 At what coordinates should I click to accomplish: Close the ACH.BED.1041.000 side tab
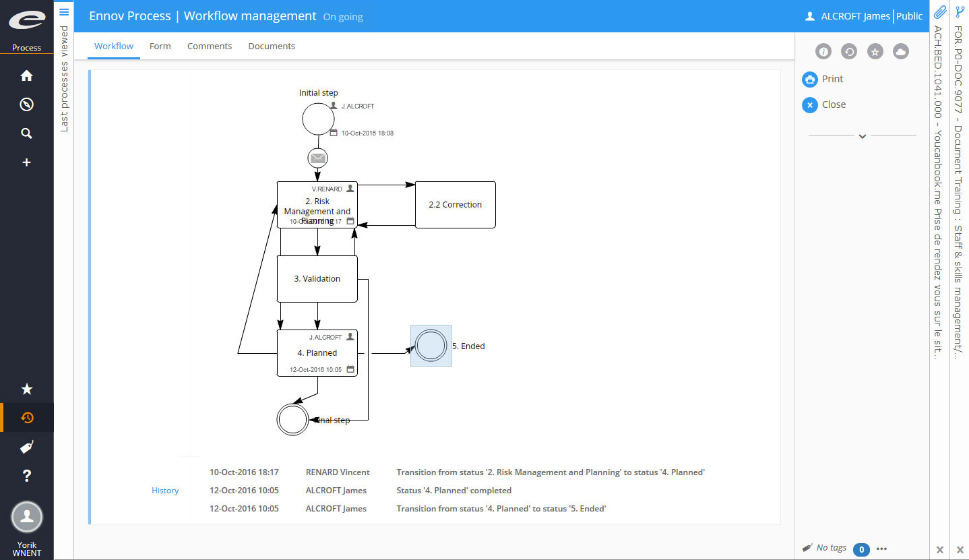[x=940, y=550]
